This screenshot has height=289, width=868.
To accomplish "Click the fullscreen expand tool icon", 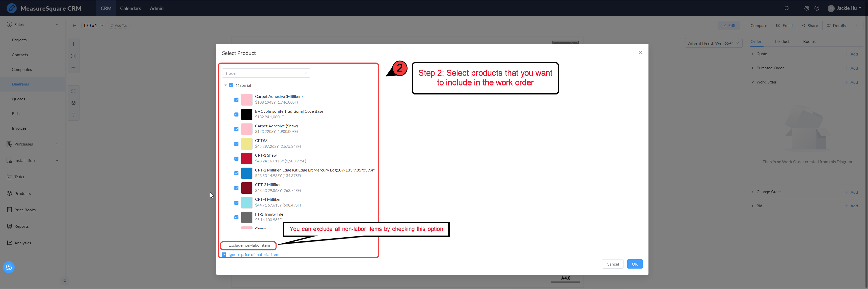I will click(x=73, y=91).
